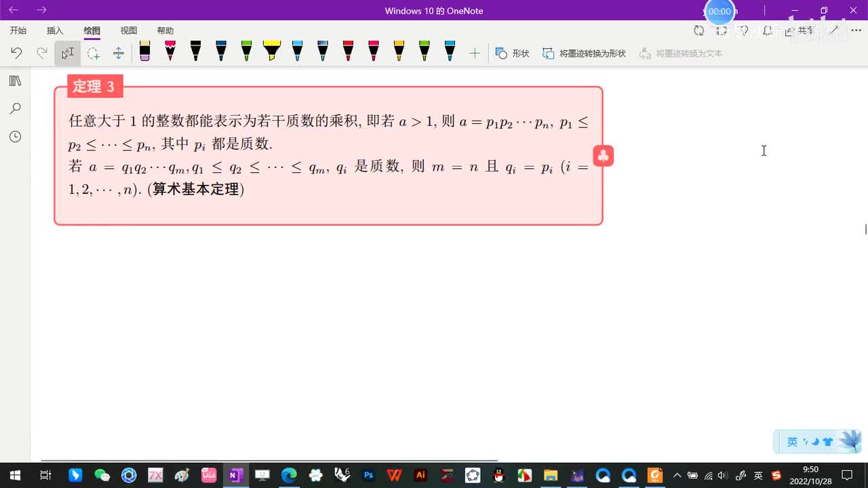Click the sync status icon
Image resolution: width=868 pixels, height=488 pixels.
698,30
